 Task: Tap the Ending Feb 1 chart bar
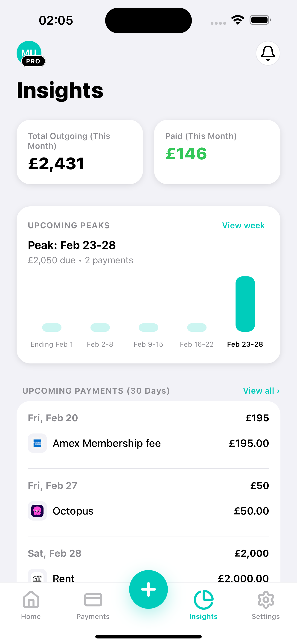click(52, 328)
